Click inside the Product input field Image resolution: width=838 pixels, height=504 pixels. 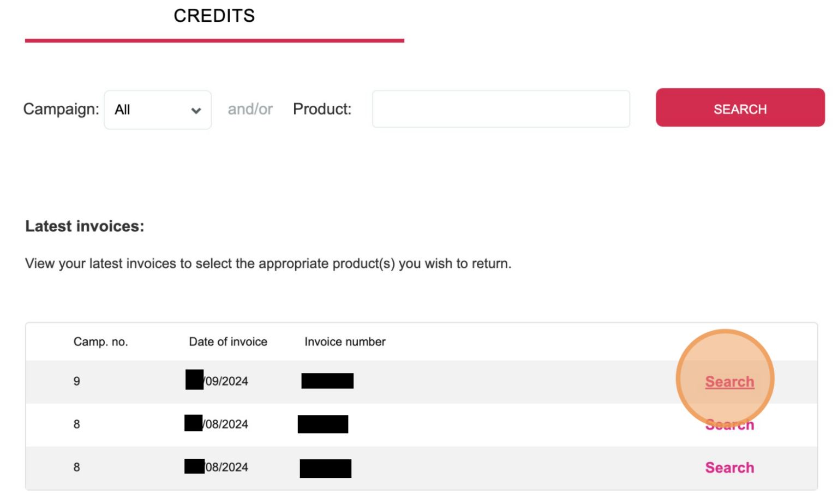point(500,109)
